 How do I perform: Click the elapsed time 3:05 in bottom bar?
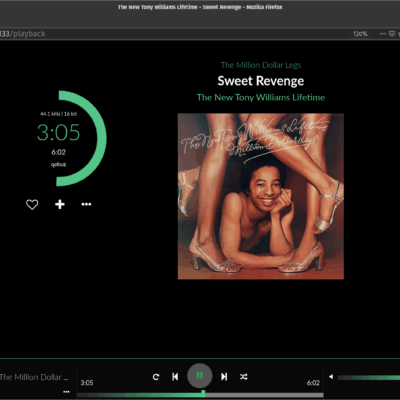point(87,383)
